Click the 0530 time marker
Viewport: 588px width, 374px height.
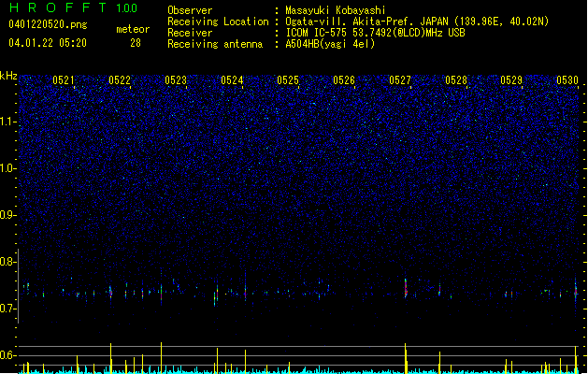(567, 79)
